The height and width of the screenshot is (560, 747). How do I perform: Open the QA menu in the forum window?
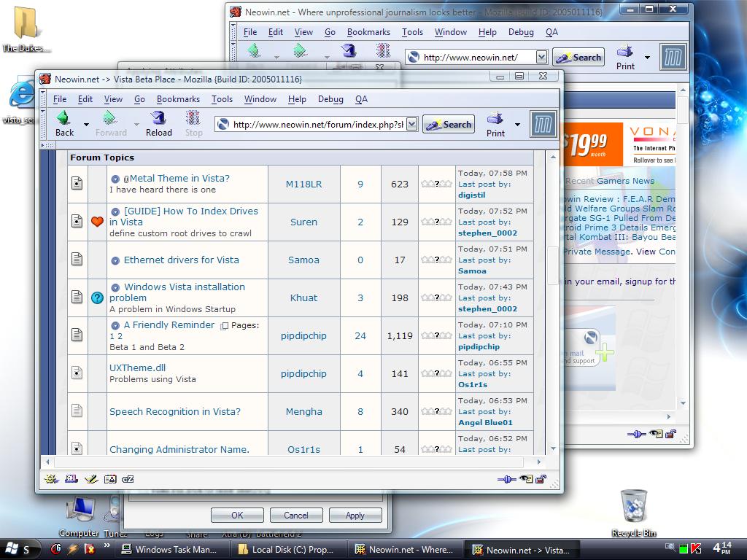click(361, 99)
